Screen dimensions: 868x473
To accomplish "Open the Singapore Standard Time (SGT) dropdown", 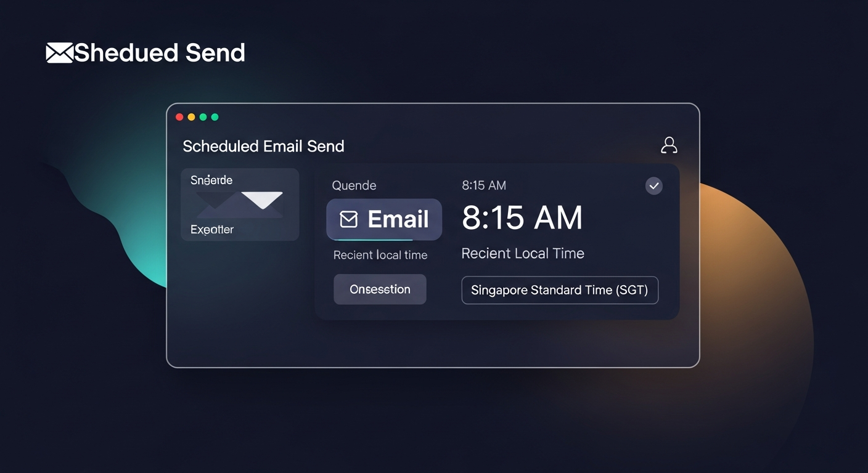I will tap(559, 289).
